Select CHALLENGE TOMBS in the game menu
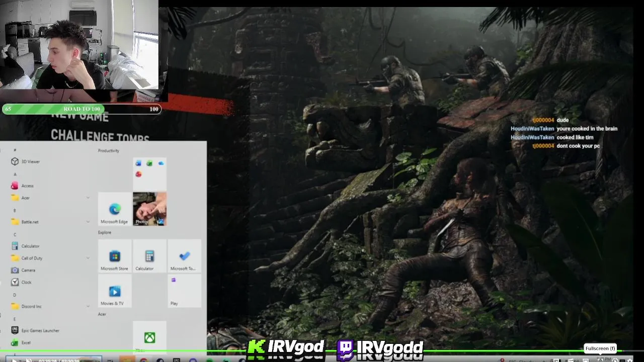Image resolution: width=644 pixels, height=362 pixels. click(x=100, y=136)
